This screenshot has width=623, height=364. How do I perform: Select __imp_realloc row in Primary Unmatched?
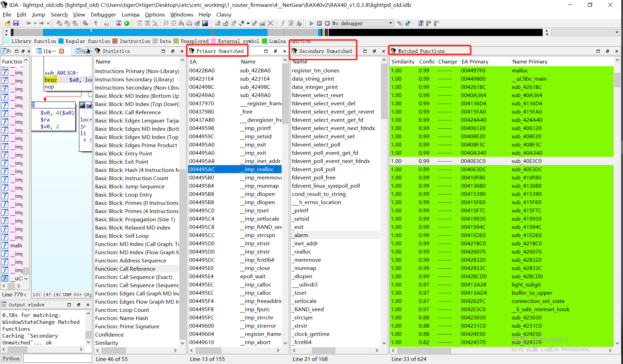[235, 169]
